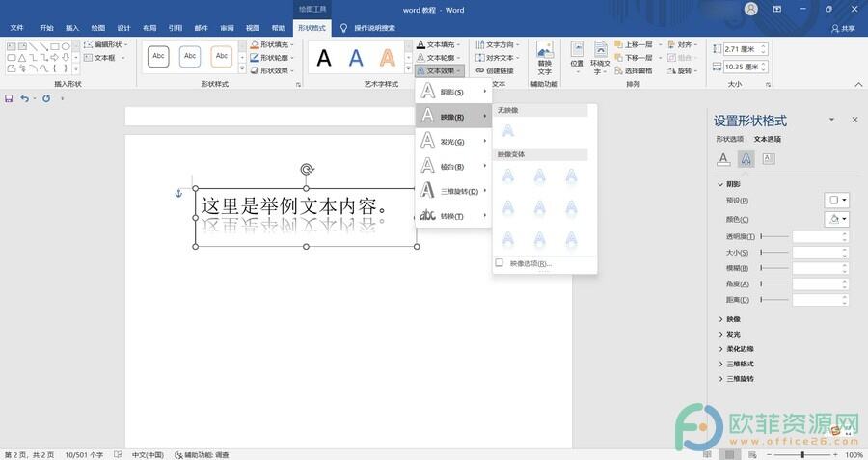
Task: Click the 透明度(T) transparency slider
Action: (x=773, y=236)
